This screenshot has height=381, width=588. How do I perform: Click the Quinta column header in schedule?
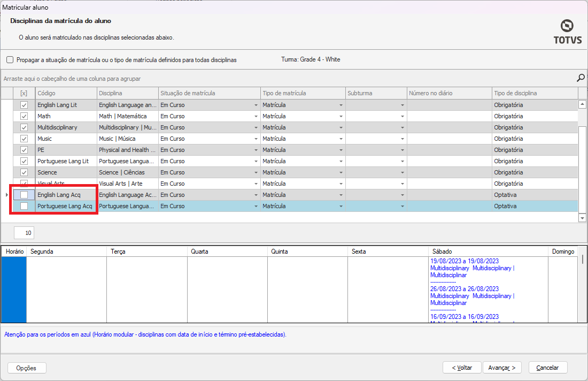click(x=307, y=252)
